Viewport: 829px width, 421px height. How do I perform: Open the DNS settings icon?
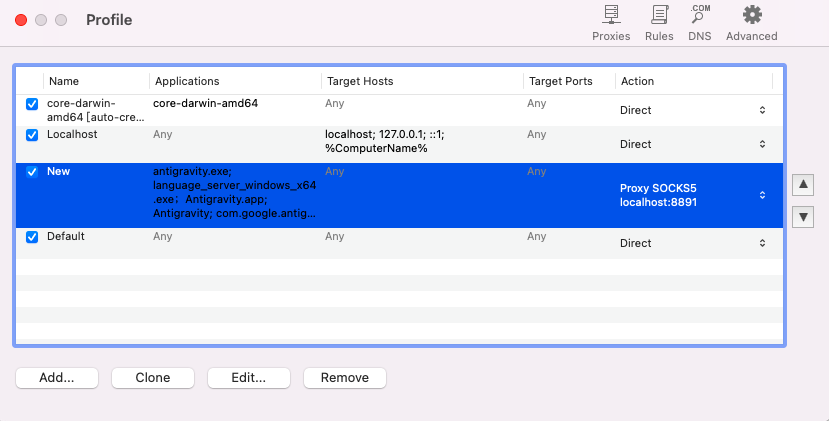700,23
